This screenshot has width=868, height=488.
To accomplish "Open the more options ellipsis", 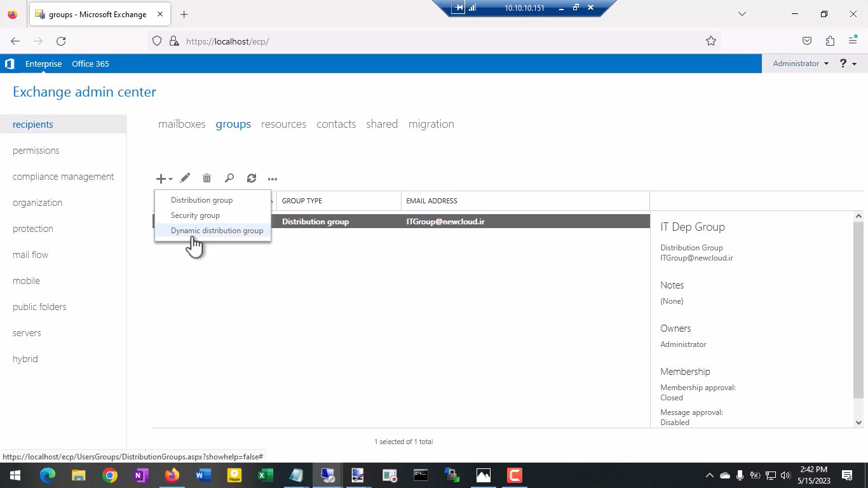I will [x=273, y=179].
